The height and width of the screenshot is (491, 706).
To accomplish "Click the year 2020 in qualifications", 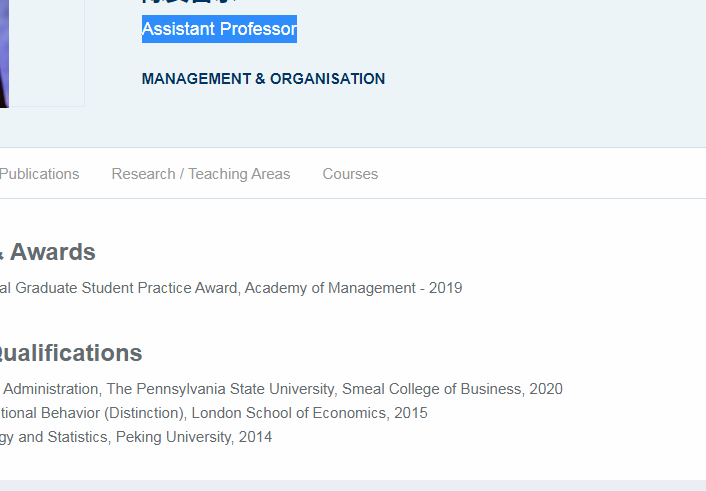I will tap(546, 389).
